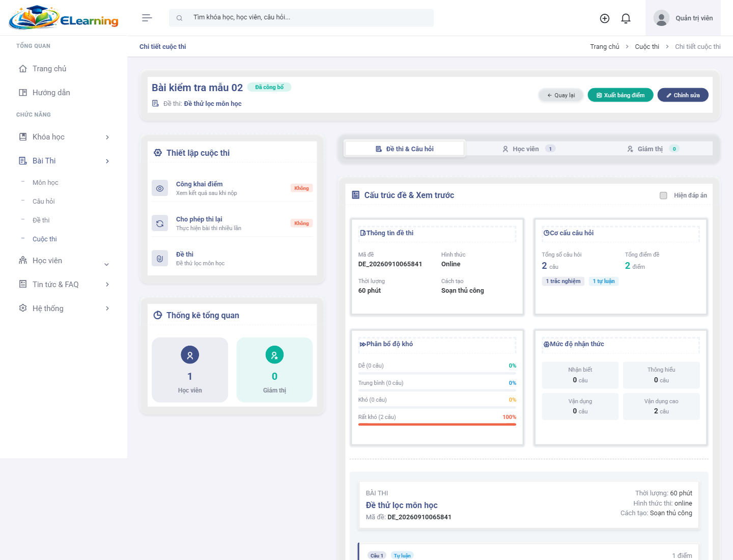733x560 pixels.
Task: Click the Bài Thi sidebar icon
Action: pos(23,161)
